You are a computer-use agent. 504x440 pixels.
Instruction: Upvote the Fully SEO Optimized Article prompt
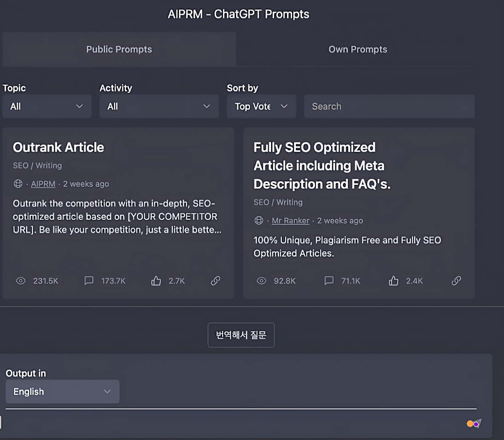[x=393, y=280]
